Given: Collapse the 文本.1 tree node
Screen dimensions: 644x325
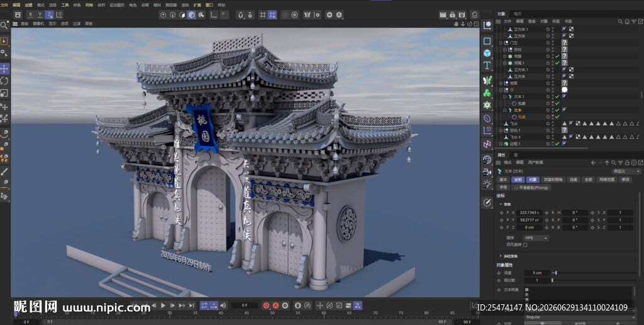Looking at the screenshot, I should 505,97.
